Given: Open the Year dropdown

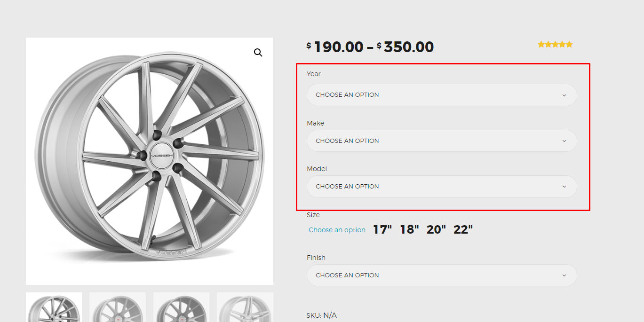Looking at the screenshot, I should [x=442, y=95].
